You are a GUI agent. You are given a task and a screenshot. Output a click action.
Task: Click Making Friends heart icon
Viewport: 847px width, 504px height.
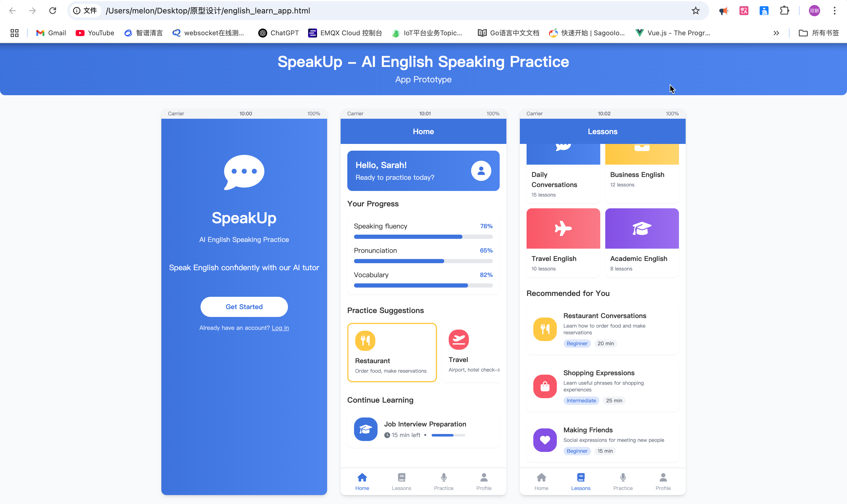pos(544,440)
